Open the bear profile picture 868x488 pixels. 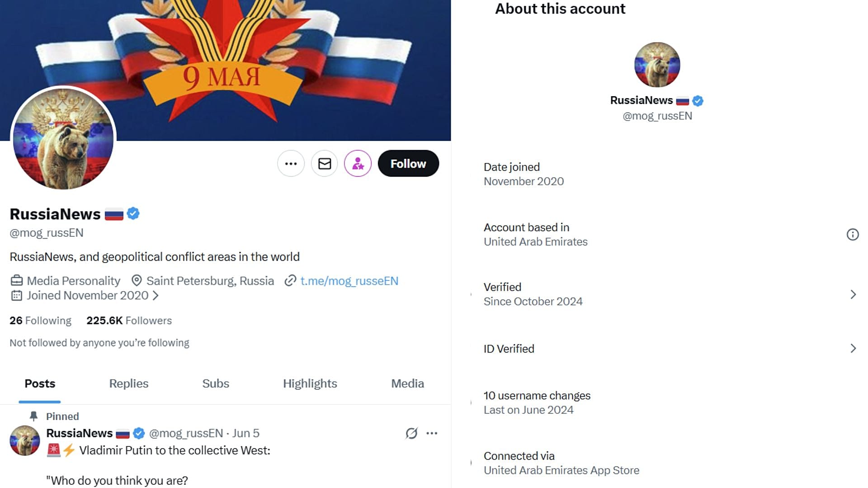pyautogui.click(x=63, y=139)
